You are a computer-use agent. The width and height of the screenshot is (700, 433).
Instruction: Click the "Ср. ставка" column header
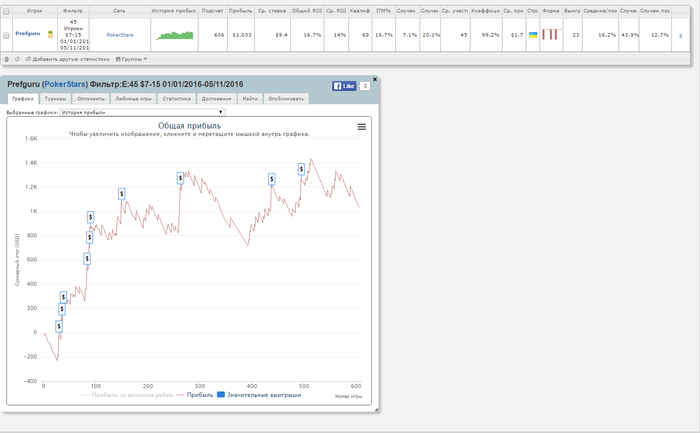(272, 11)
